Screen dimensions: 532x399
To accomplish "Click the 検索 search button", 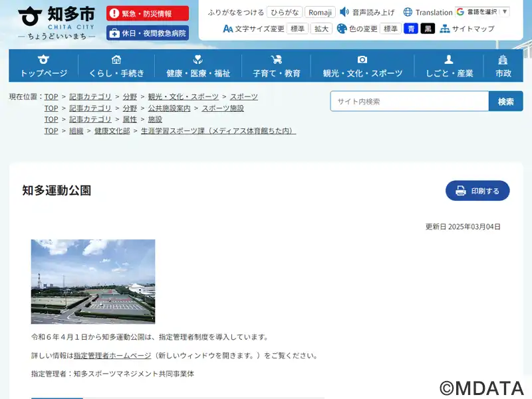I will tap(505, 101).
